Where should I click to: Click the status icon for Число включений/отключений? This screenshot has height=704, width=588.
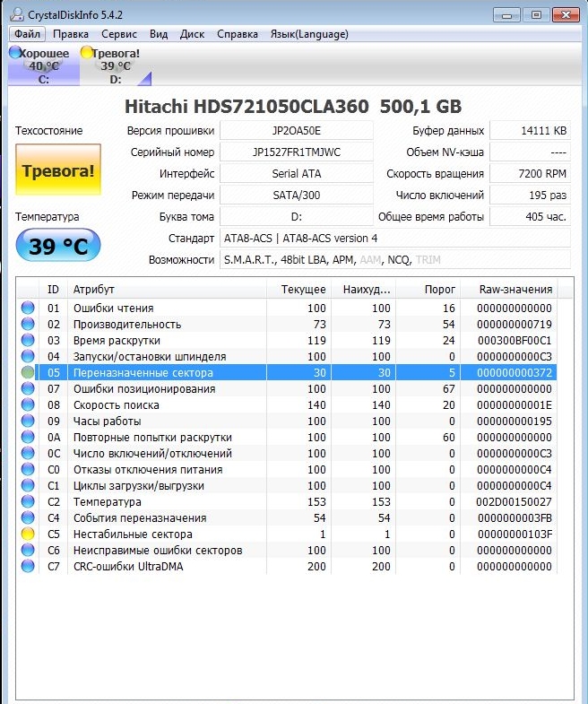28,454
